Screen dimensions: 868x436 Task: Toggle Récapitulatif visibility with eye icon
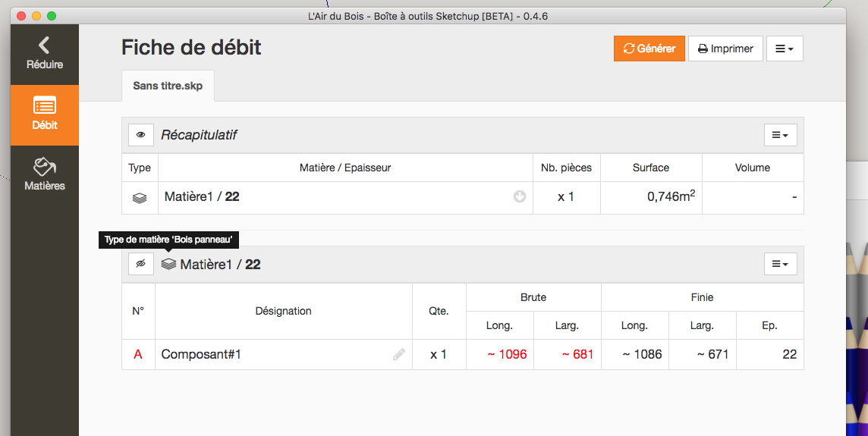coord(140,134)
